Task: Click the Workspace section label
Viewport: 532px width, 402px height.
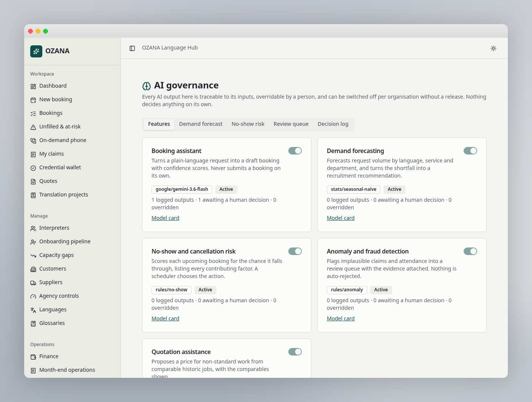Action: click(42, 74)
